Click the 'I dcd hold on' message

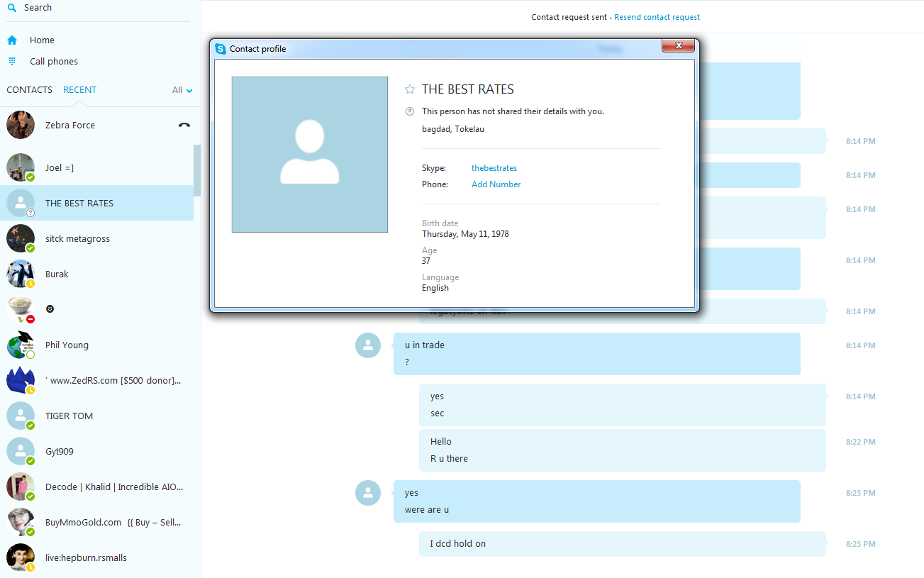(623, 544)
